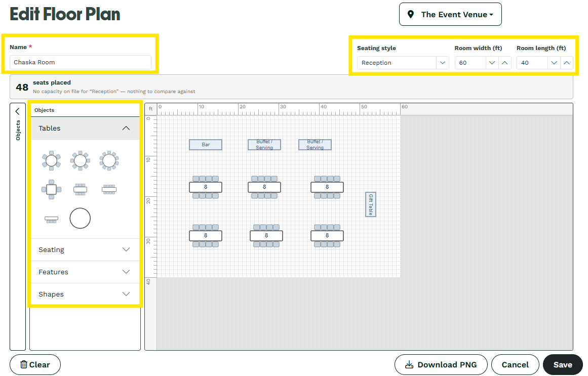Screen dimensions: 588x376
Task: Decrease the Room width value
Action: pyautogui.click(x=492, y=63)
